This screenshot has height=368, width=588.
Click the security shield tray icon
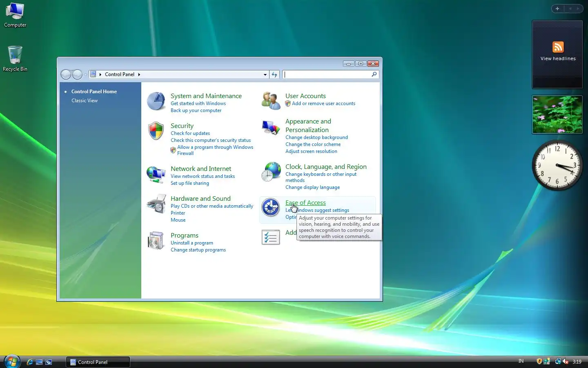click(x=539, y=361)
